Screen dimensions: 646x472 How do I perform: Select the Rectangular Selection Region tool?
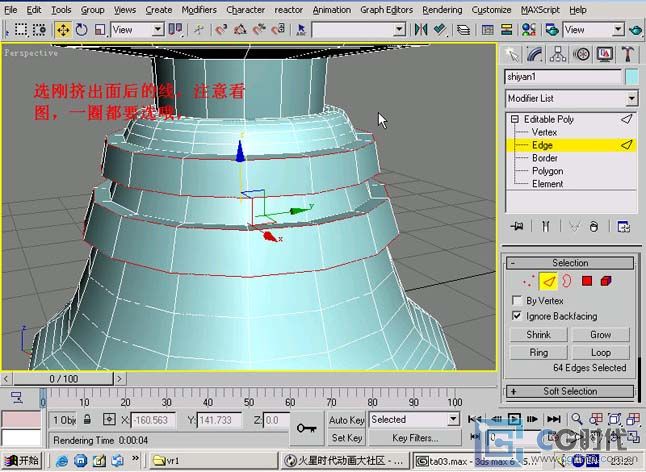(21, 30)
